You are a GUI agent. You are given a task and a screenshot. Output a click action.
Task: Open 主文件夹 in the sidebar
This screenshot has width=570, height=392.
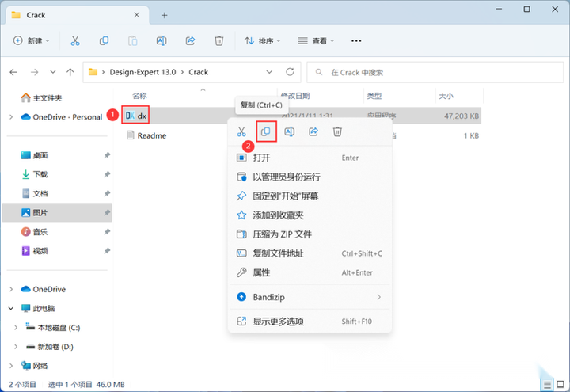(x=42, y=98)
